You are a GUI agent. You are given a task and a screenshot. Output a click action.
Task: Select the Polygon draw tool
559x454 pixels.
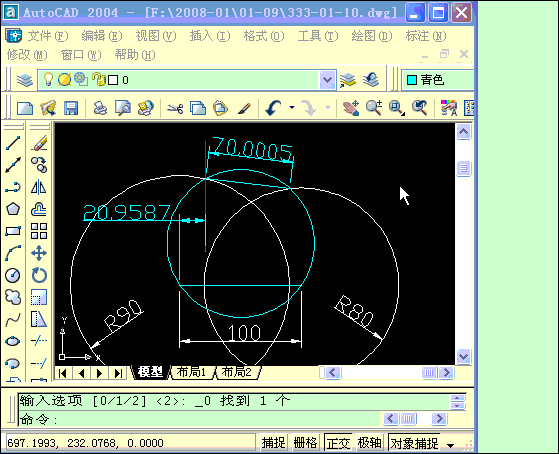point(13,209)
